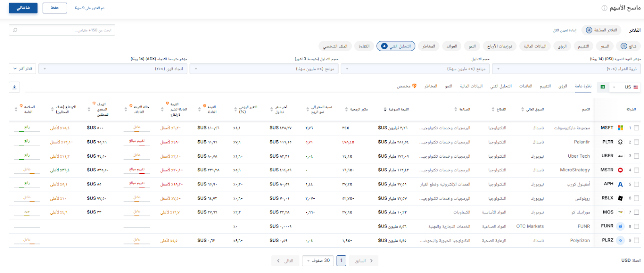Screen dimensions: 644x273
Task: Click the Pro badge icon on مخصص tab
Action: click(414, 86)
